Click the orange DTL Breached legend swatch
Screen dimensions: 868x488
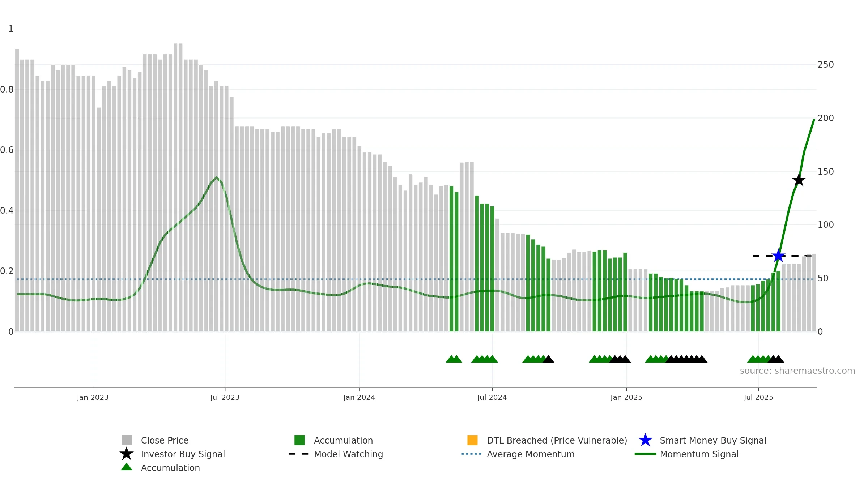(x=472, y=440)
